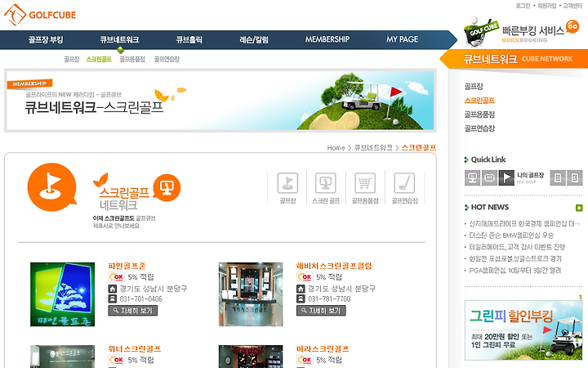Click the OK cashbag icon under 아라스크린골프

click(305, 360)
